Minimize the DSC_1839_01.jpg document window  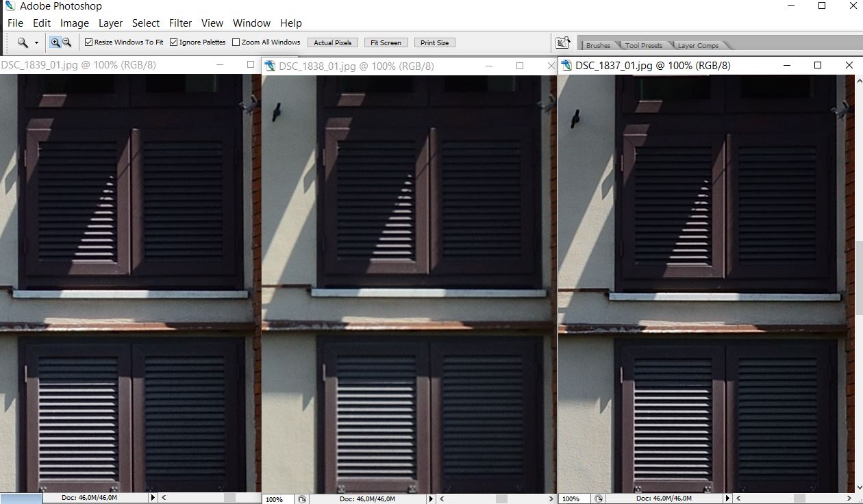(219, 64)
